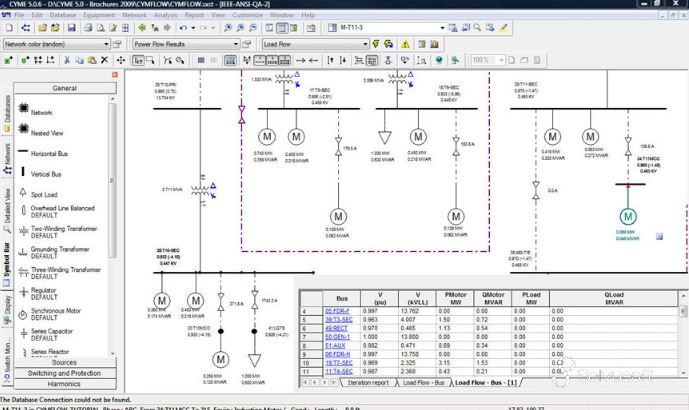Open the 05:FDR-F bus link
Image resolution: width=689 pixels, height=410 pixels.
point(337,311)
